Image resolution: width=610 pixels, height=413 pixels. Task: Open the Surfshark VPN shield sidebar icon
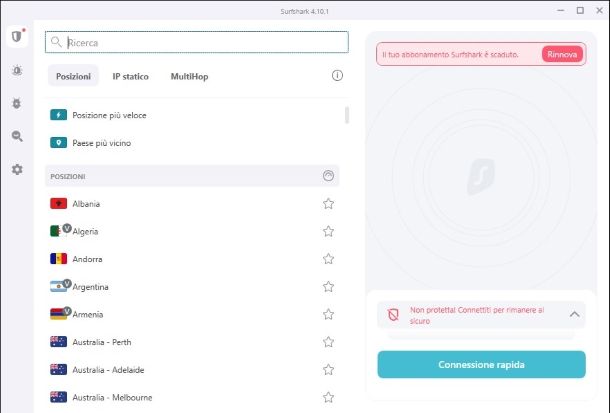point(16,38)
